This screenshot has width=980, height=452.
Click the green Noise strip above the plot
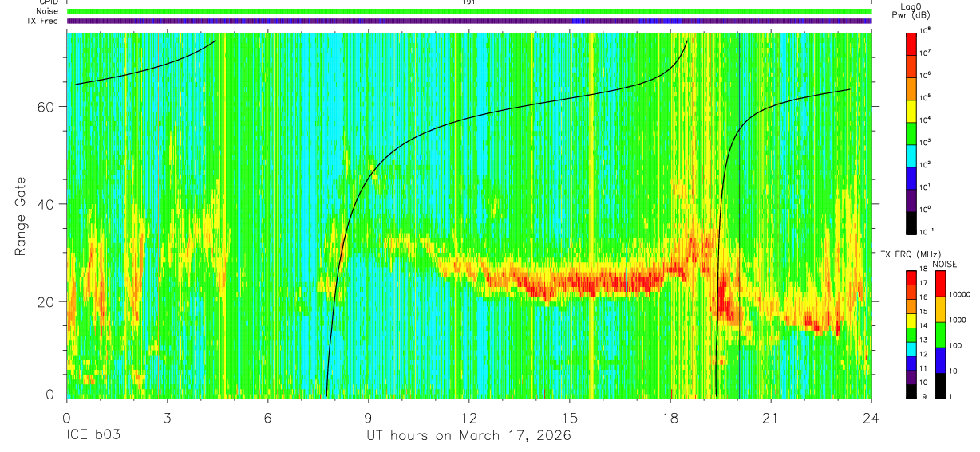[x=469, y=11]
